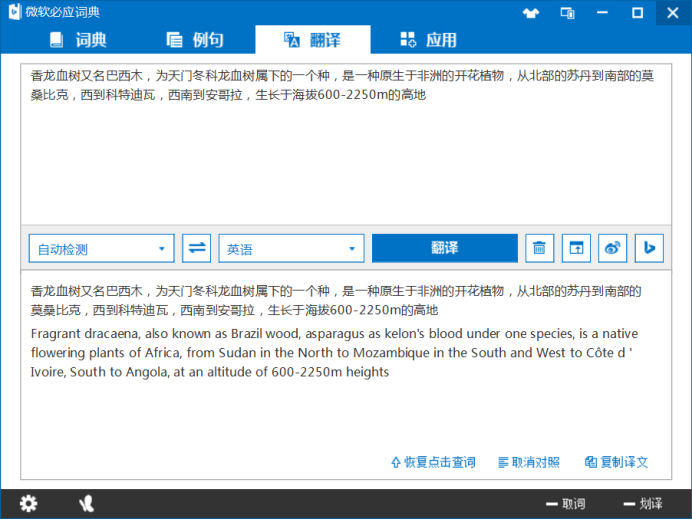Open the 例句 example sentences tab
This screenshot has width=692, height=520.
coord(195,40)
